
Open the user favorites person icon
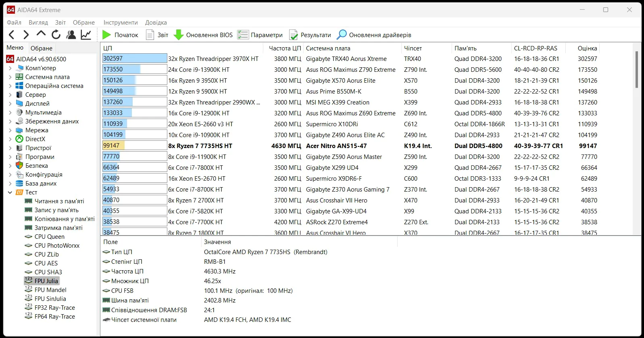71,35
